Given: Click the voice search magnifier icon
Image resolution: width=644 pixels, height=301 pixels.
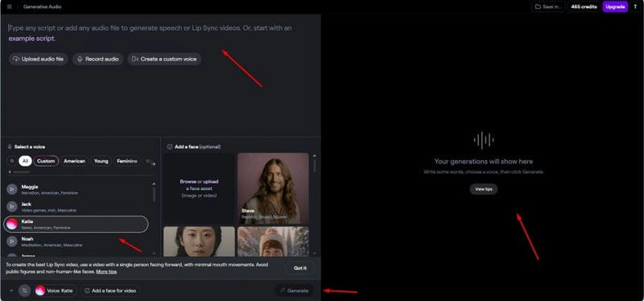Looking at the screenshot, I should coord(12,162).
